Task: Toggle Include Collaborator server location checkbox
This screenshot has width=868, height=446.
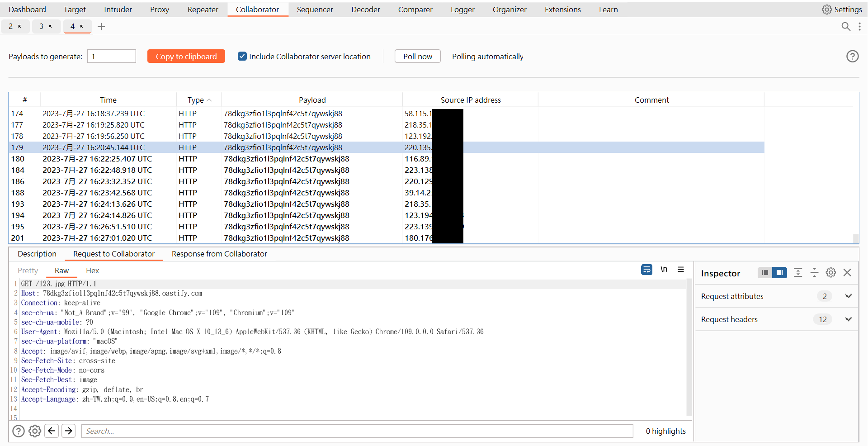Action: (x=242, y=56)
